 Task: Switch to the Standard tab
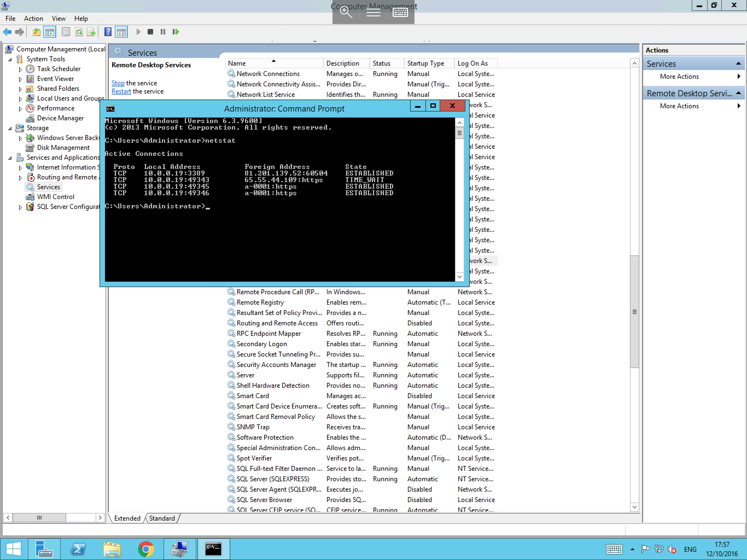tap(162, 518)
